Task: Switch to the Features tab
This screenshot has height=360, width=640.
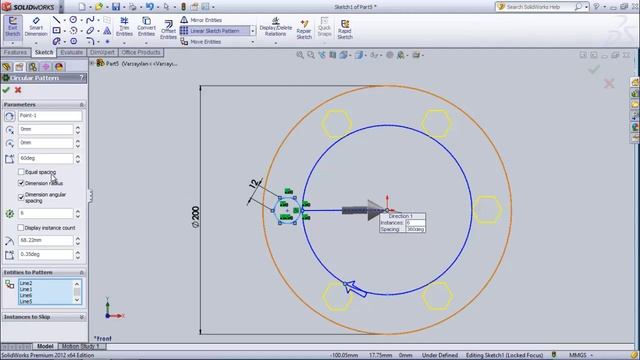Action: [16, 52]
